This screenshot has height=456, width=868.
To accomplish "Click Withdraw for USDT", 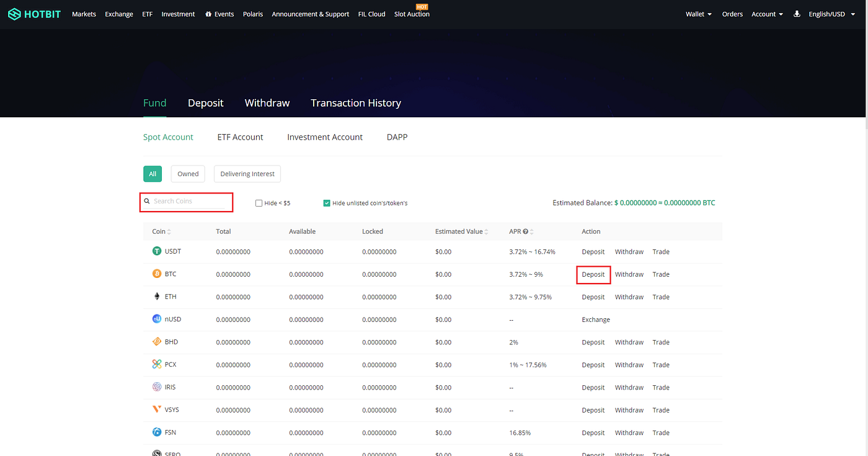I will tap(629, 252).
